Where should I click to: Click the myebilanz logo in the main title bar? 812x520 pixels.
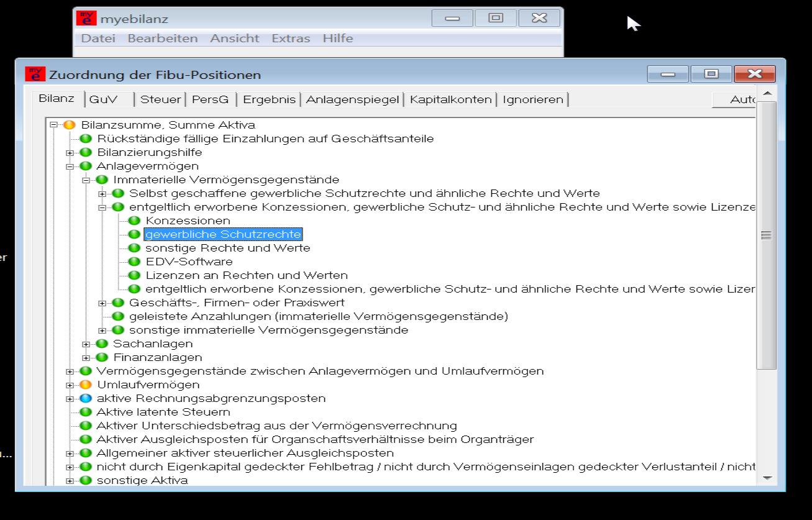coord(86,19)
